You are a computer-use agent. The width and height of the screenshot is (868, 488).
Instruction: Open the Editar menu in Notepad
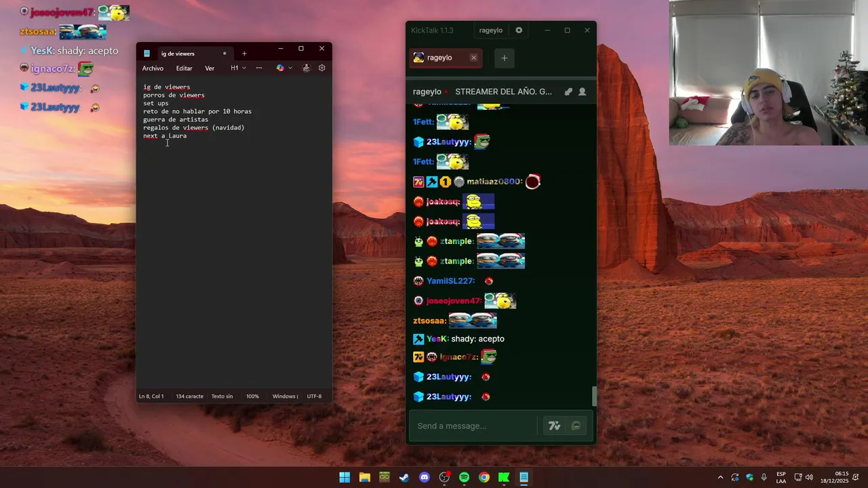184,68
